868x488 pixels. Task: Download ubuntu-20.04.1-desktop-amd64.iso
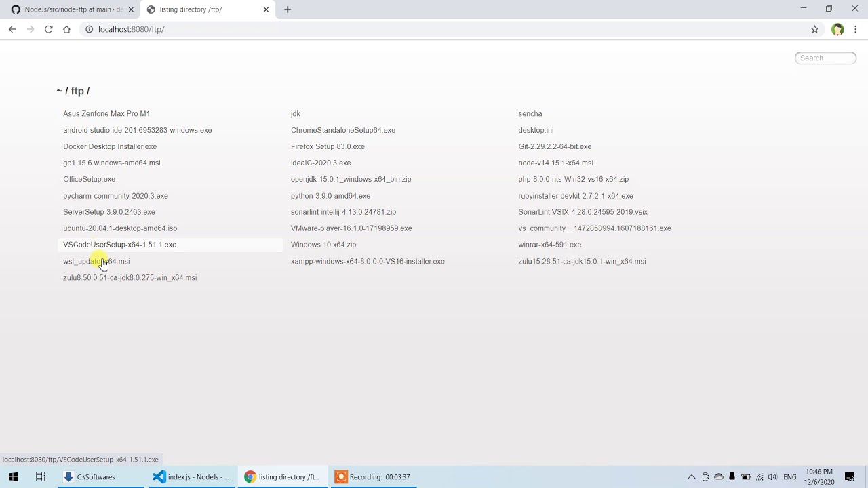click(120, 228)
